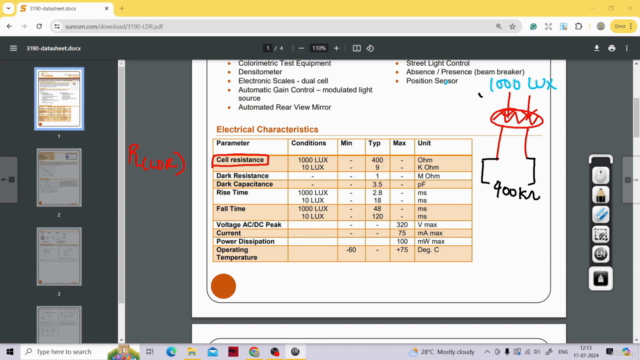Click the document vertical scrollbar
Viewport: 640px width, 360px height.
coord(636,118)
